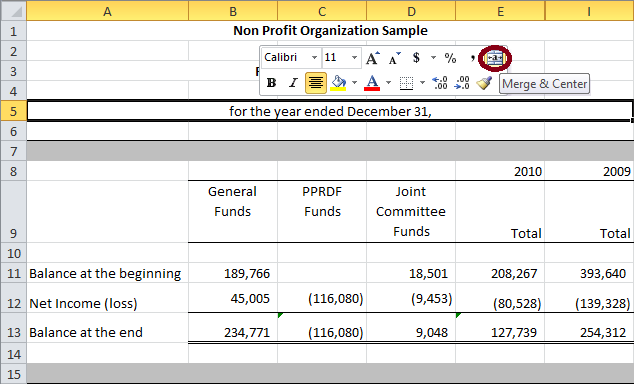Click the 'Joint Committee Funds' header cell

tap(411, 211)
